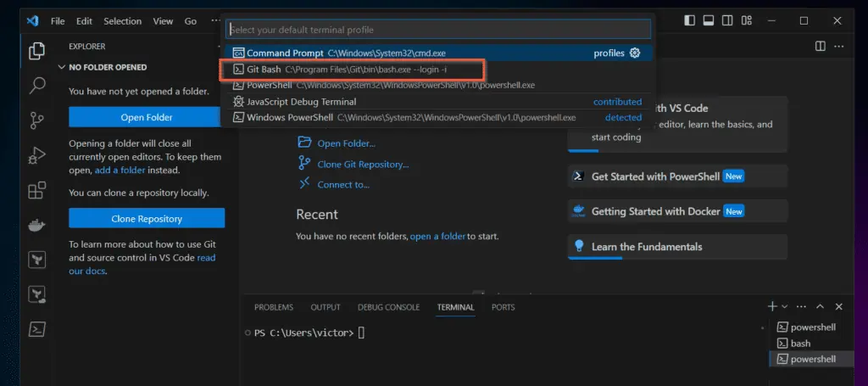Click Clone Git Repository... link
The height and width of the screenshot is (386, 868).
click(x=363, y=165)
